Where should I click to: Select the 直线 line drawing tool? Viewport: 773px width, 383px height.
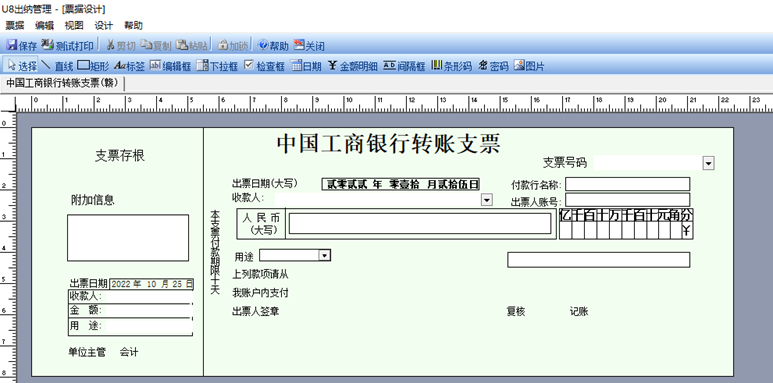57,66
